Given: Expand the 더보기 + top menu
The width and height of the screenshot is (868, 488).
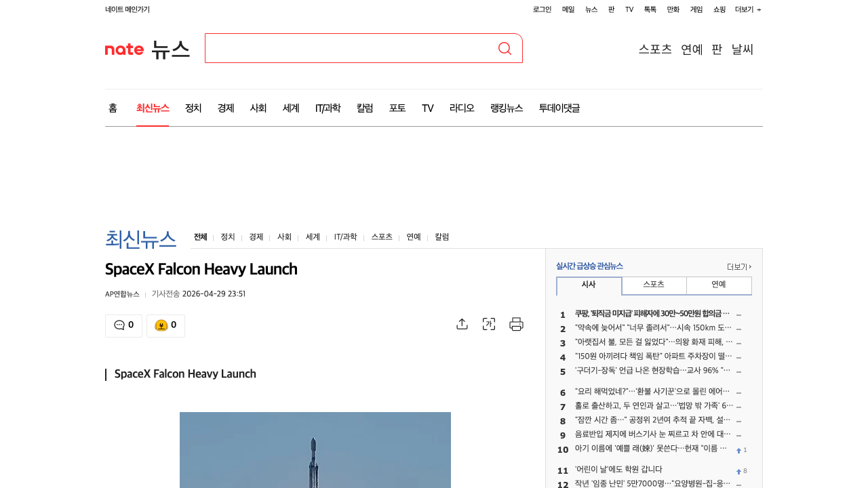Looking at the screenshot, I should 748,9.
